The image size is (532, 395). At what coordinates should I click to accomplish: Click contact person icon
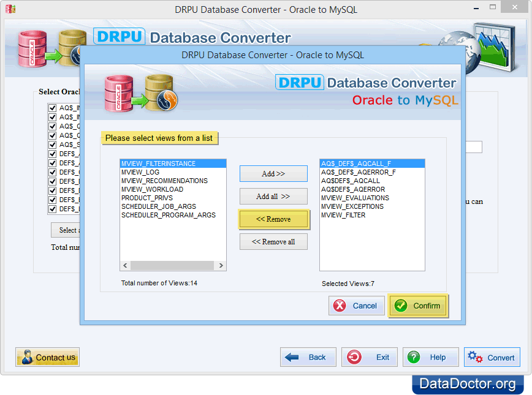click(x=27, y=357)
